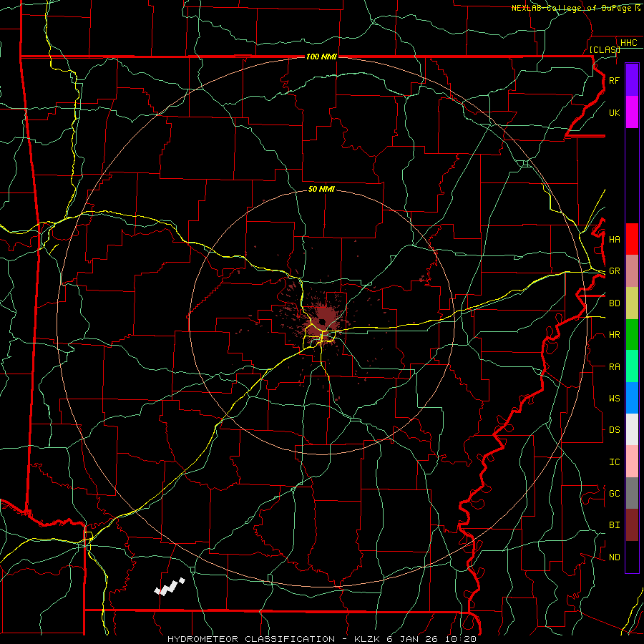Viewport: 644px width, 644px height.
Task: Click the dark red biological echo blob at radar center
Action: (x=323, y=320)
